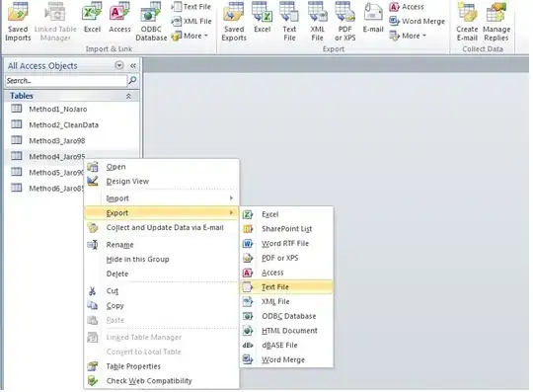This screenshot has width=533, height=392.
Task: Export to SharePoint List from submenu
Action: 286,229
